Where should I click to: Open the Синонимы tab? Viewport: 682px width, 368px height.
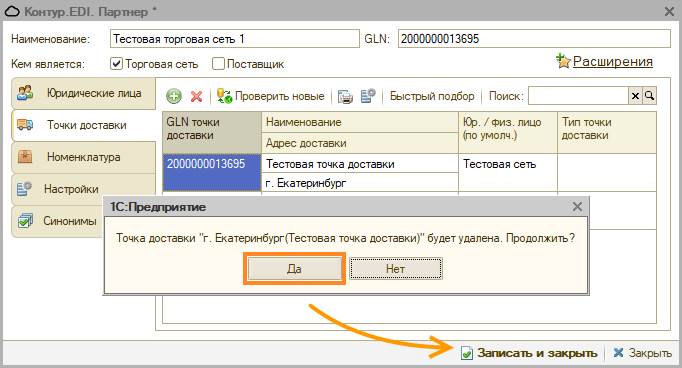pos(57,221)
